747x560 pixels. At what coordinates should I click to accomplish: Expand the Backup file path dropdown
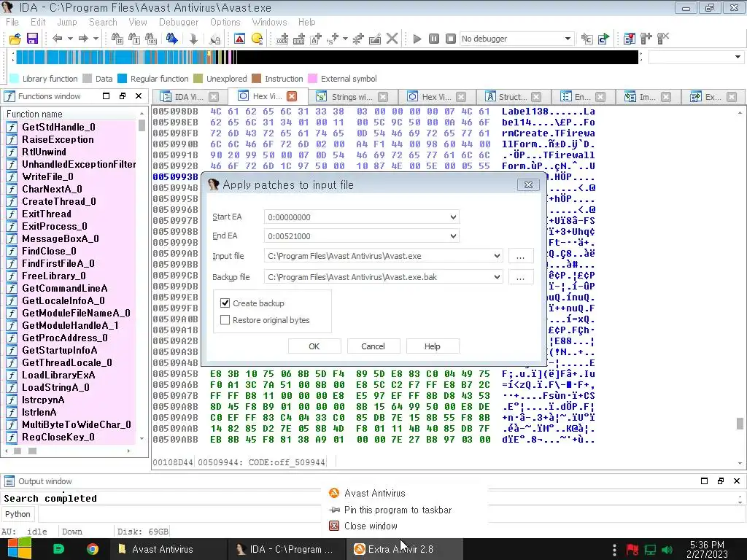point(497,276)
